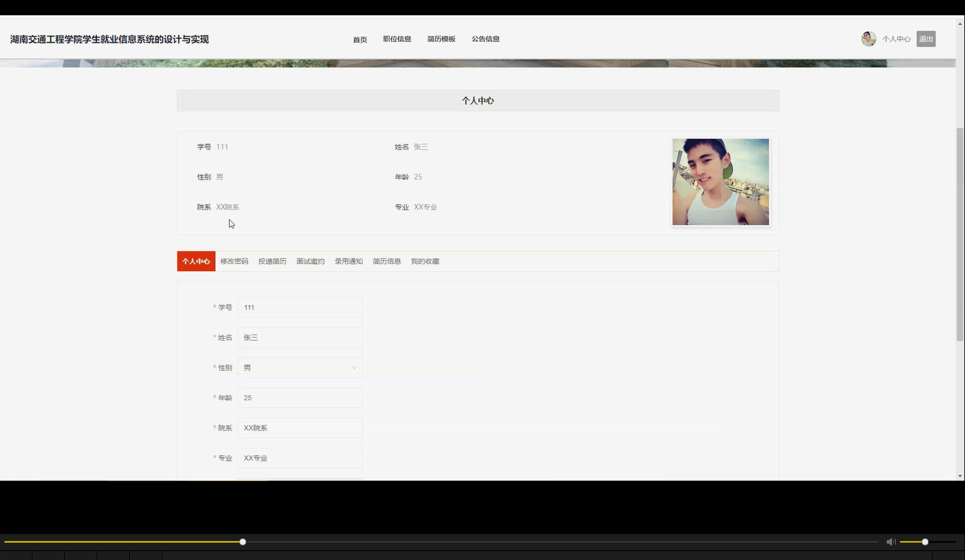Seek on the video progress bar

[x=441, y=542]
